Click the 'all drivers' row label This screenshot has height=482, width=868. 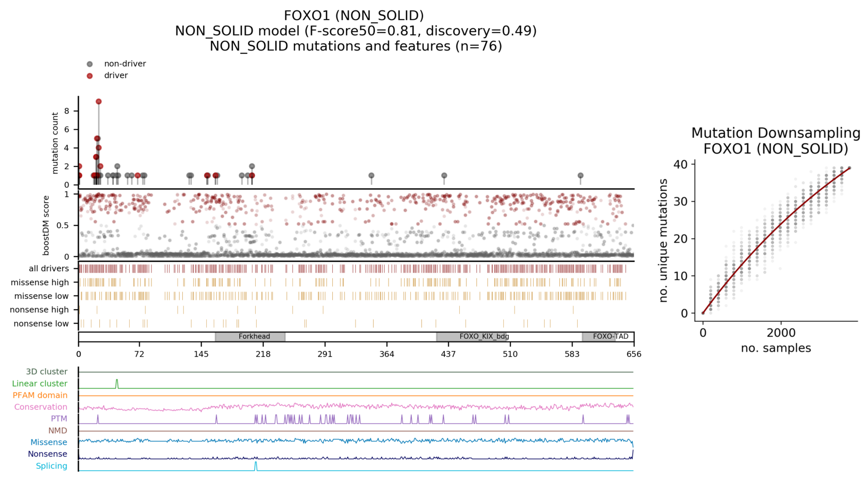pyautogui.click(x=49, y=269)
